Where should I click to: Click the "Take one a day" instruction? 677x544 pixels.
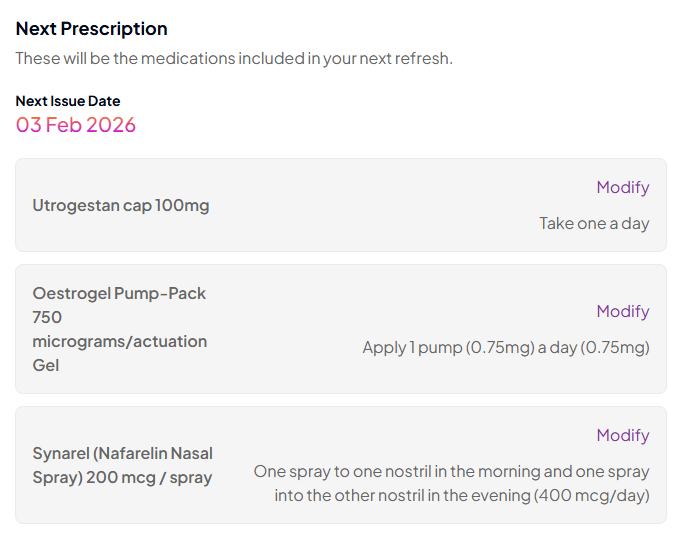tap(594, 223)
